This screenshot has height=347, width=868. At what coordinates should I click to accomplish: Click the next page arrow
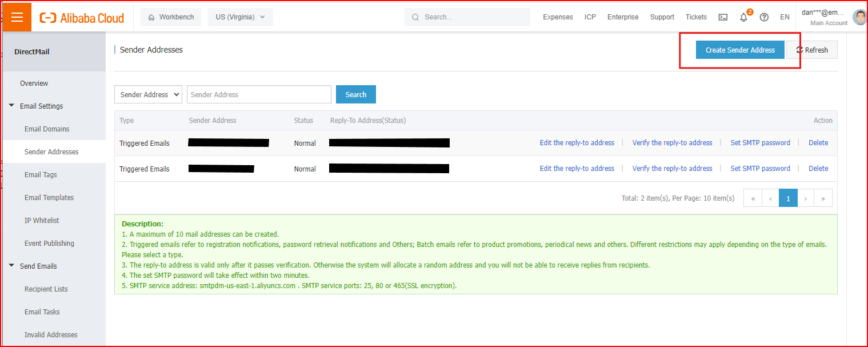pos(805,198)
